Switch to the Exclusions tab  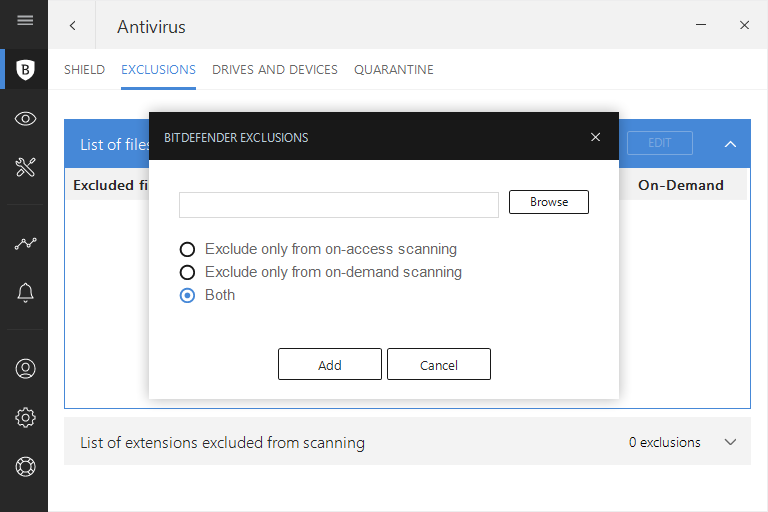coord(158,70)
